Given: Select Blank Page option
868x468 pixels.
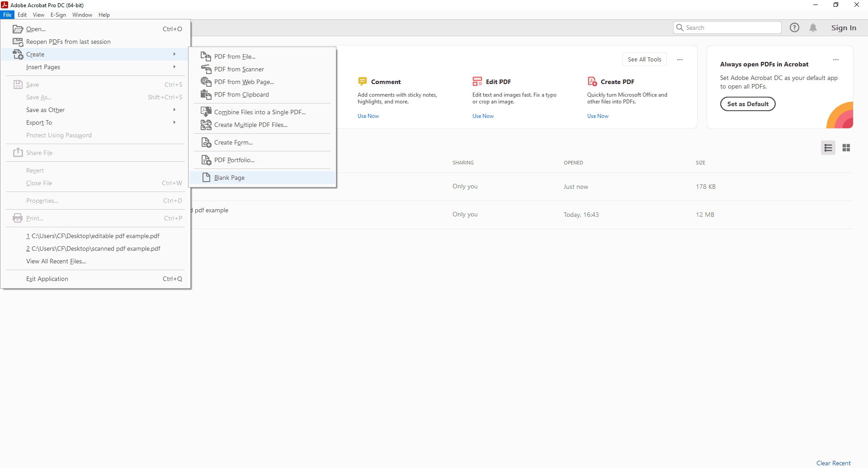Looking at the screenshot, I should click(x=262, y=178).
